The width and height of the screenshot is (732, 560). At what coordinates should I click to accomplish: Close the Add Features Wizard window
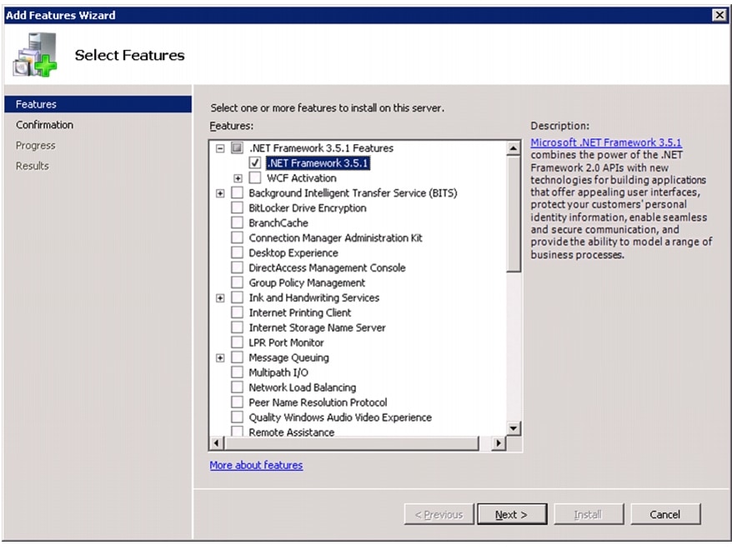click(719, 15)
